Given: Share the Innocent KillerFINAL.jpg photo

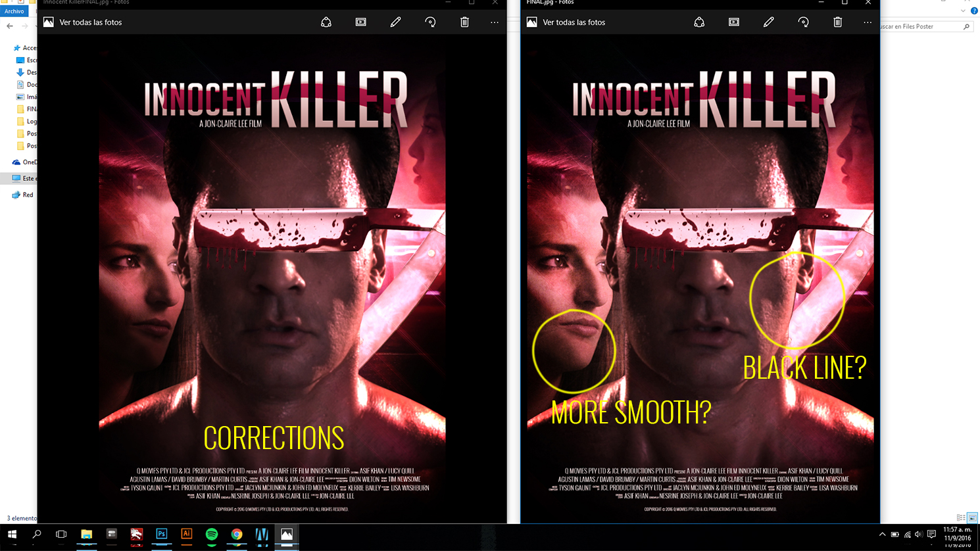Looking at the screenshot, I should [326, 22].
